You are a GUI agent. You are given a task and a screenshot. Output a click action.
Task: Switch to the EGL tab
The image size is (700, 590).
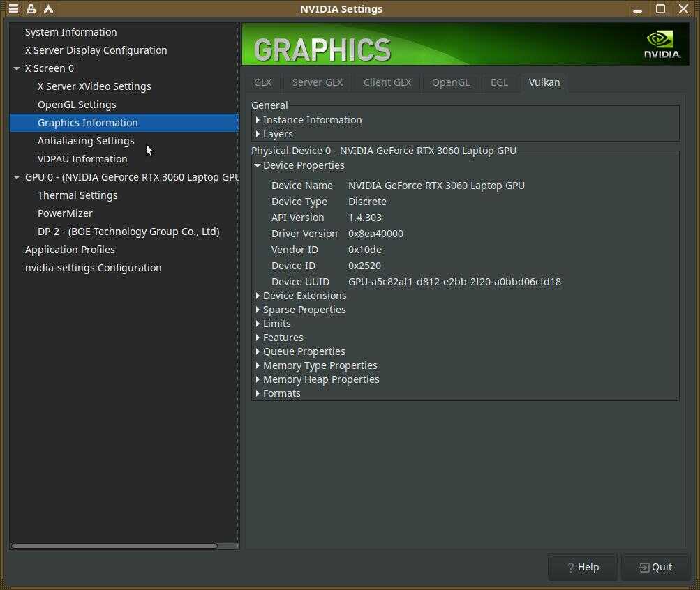tap(499, 82)
